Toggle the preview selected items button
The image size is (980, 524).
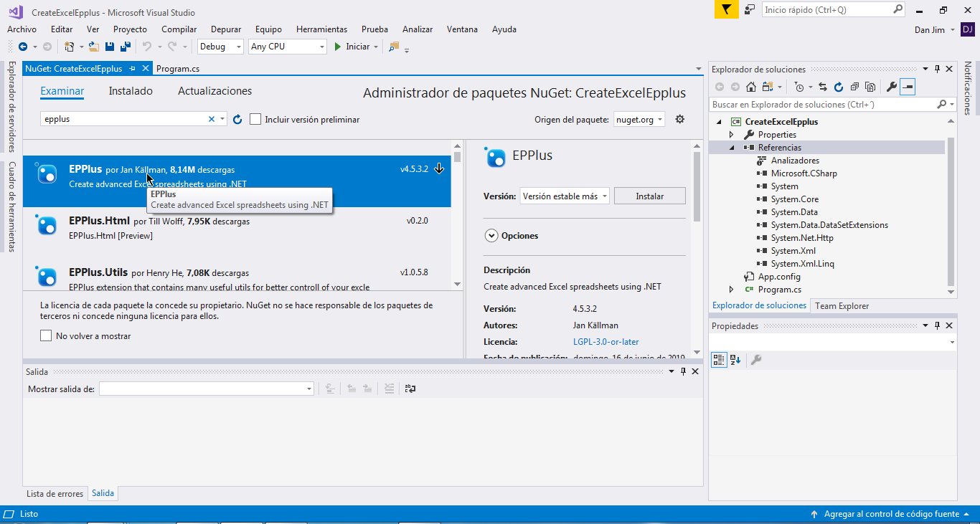click(908, 87)
